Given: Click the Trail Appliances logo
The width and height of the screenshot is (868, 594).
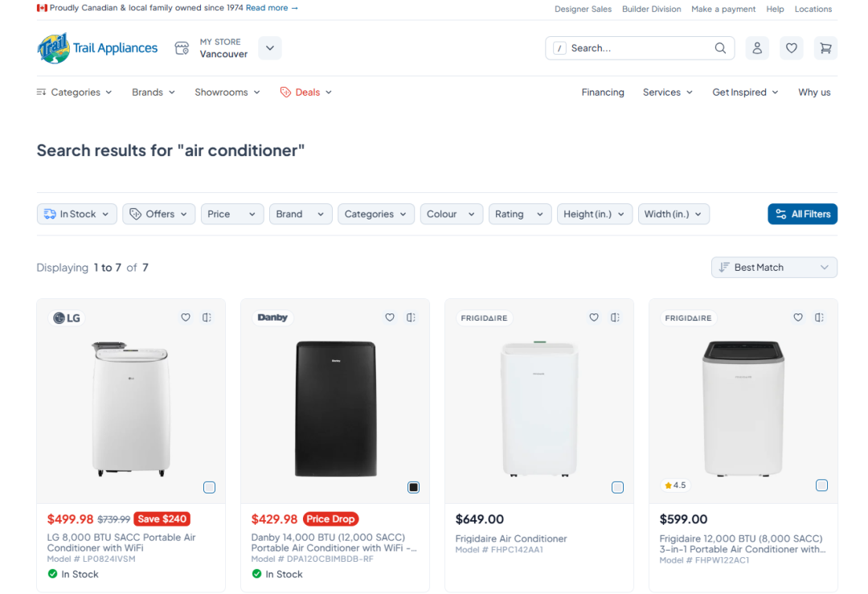Looking at the screenshot, I should click(97, 48).
